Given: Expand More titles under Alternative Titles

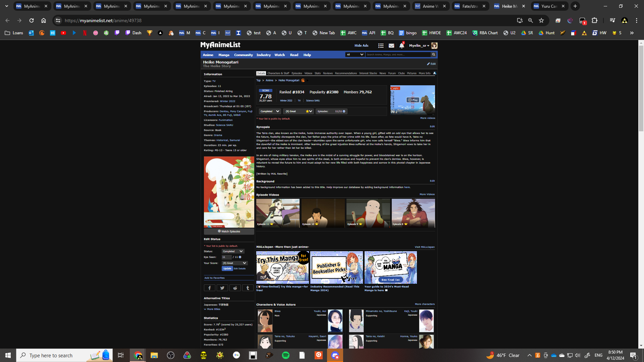Looking at the screenshot, I should [212, 309].
